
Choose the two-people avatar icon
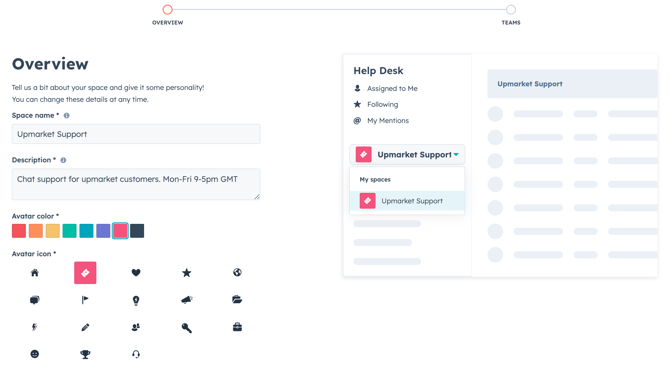tap(136, 327)
